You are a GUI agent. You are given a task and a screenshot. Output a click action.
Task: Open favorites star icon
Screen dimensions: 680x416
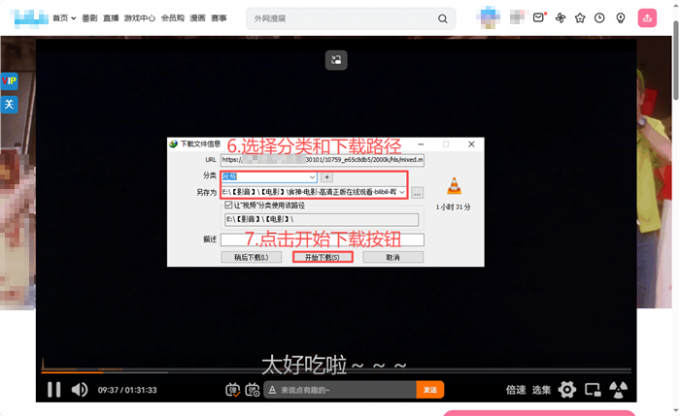[x=580, y=18]
